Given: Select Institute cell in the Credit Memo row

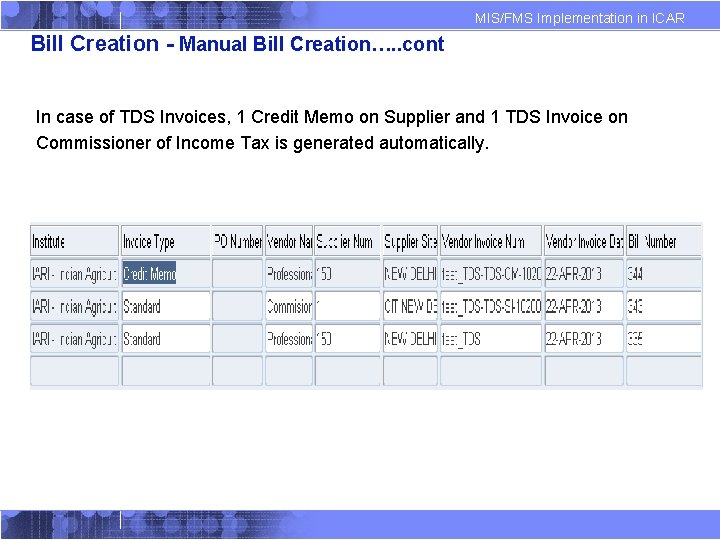Looking at the screenshot, I should click(74, 274).
